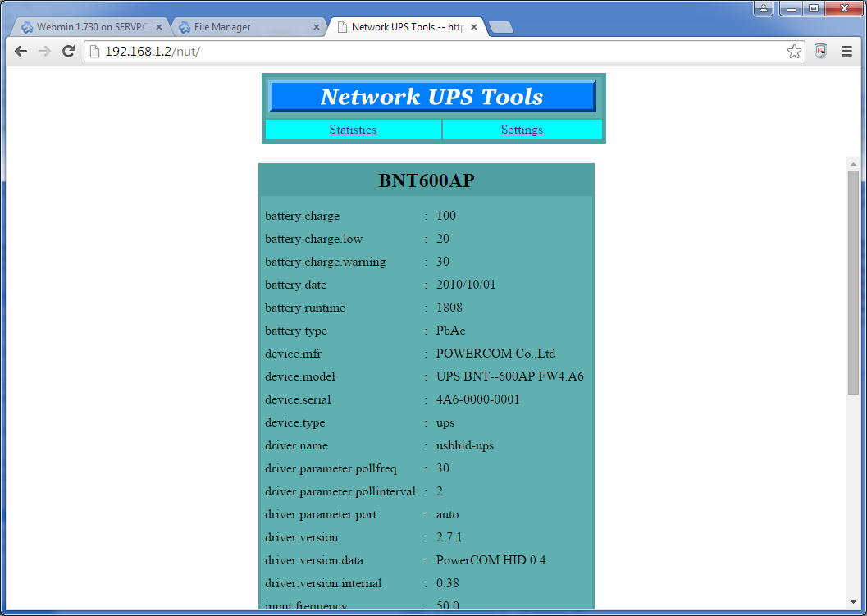The width and height of the screenshot is (867, 616).
Task: Click the driver.parameter.pollinterval label
Action: pos(340,491)
